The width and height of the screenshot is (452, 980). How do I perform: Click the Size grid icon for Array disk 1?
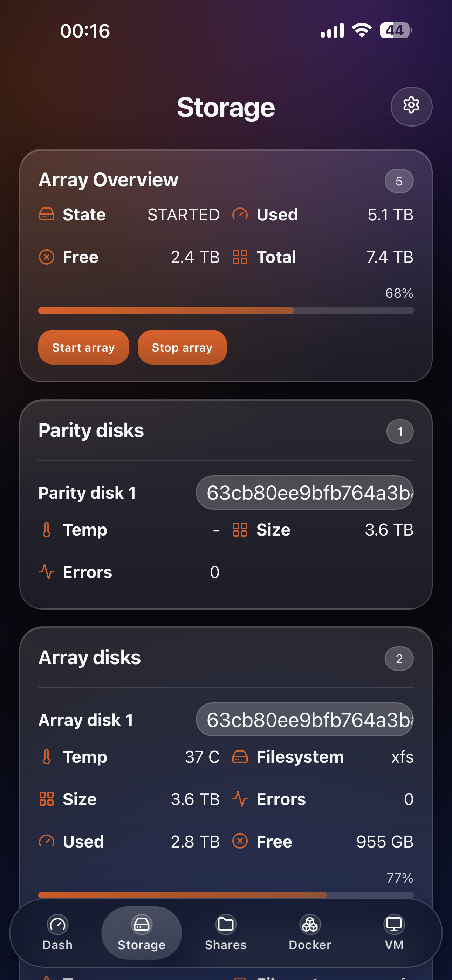(46, 799)
